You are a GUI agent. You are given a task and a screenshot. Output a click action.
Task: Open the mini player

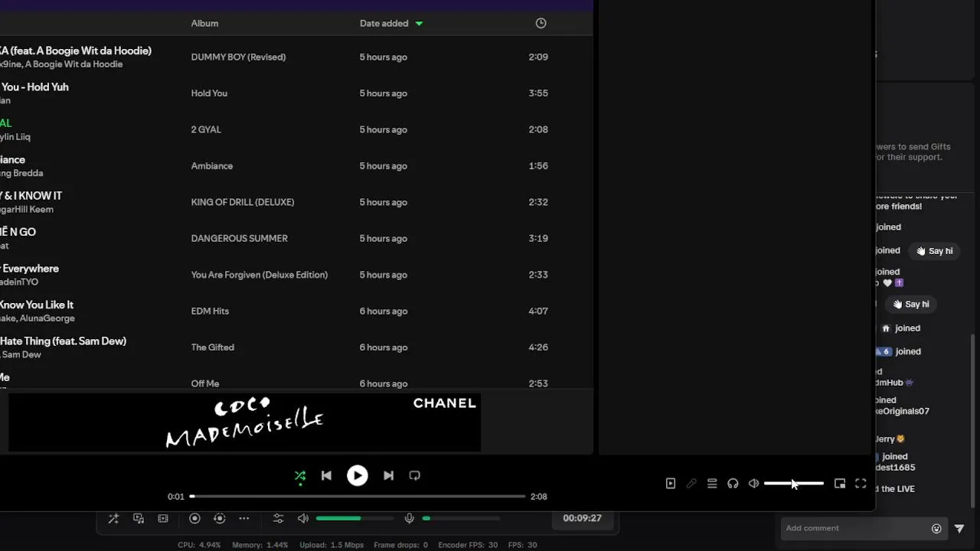click(x=840, y=484)
